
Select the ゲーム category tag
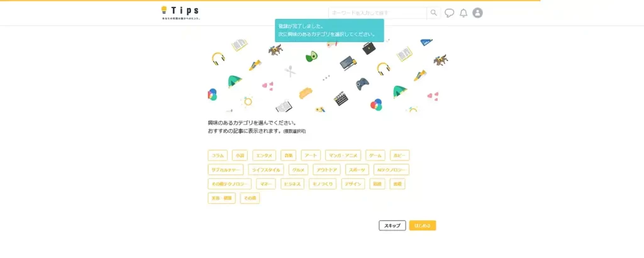click(375, 155)
